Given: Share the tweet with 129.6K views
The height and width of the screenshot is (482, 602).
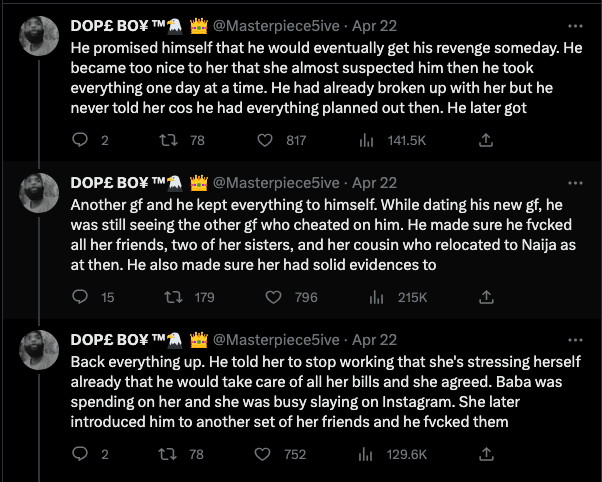Looking at the screenshot, I should coord(486,454).
